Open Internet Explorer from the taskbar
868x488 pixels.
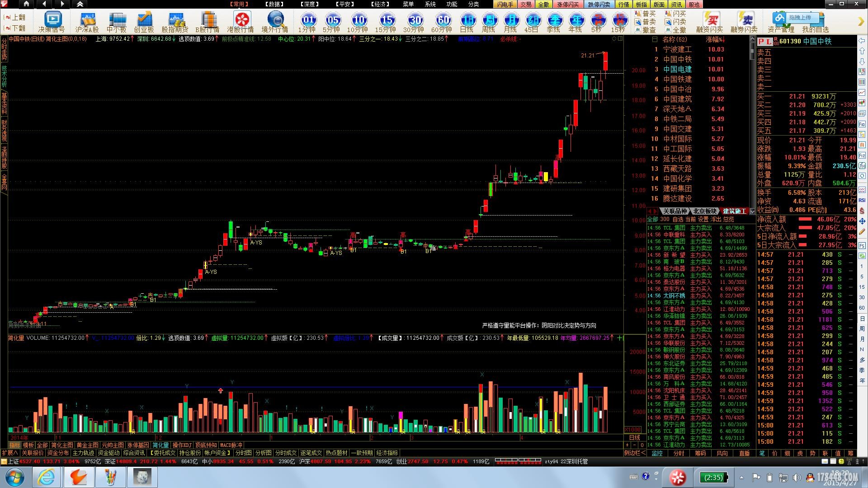pyautogui.click(x=46, y=477)
